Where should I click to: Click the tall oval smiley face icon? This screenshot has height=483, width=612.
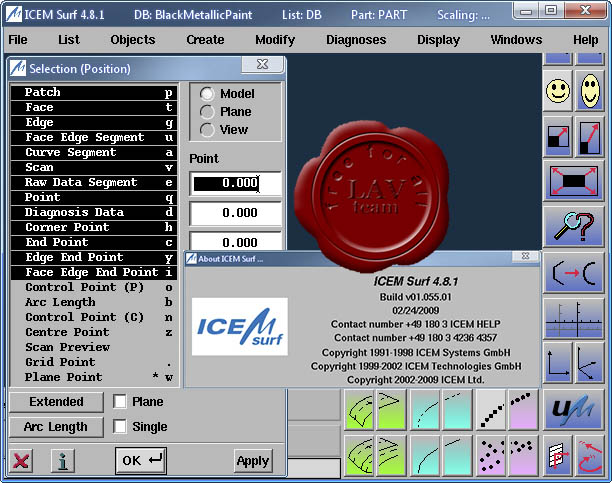(x=590, y=91)
